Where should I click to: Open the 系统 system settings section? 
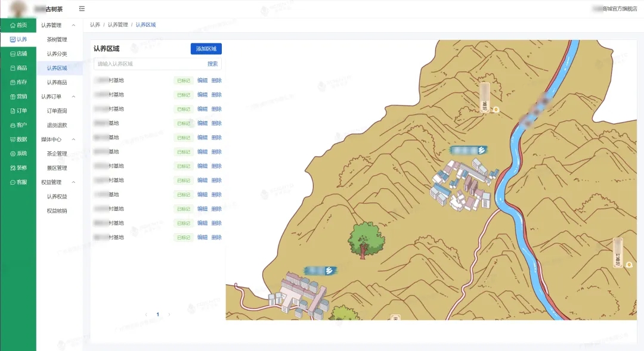(x=18, y=154)
